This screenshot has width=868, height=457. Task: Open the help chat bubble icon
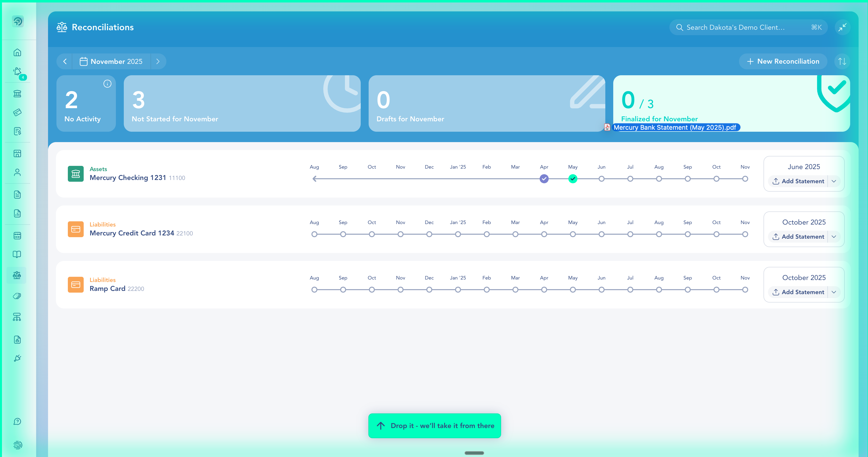pos(17,421)
